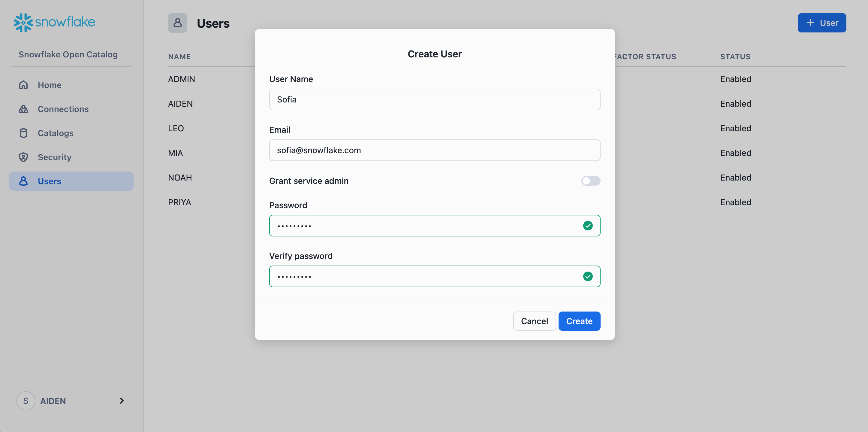Click the Catalogs database icon
The width and height of the screenshot is (868, 432).
23,133
